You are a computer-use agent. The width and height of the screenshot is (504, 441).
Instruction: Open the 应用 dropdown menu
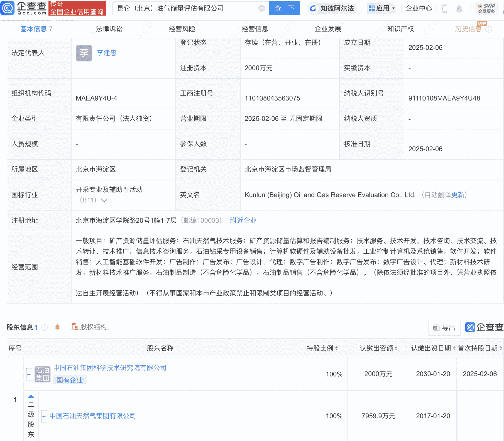(x=381, y=8)
